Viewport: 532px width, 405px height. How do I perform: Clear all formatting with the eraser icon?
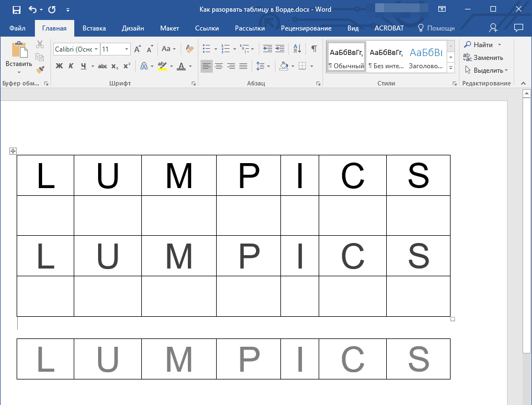(x=190, y=49)
